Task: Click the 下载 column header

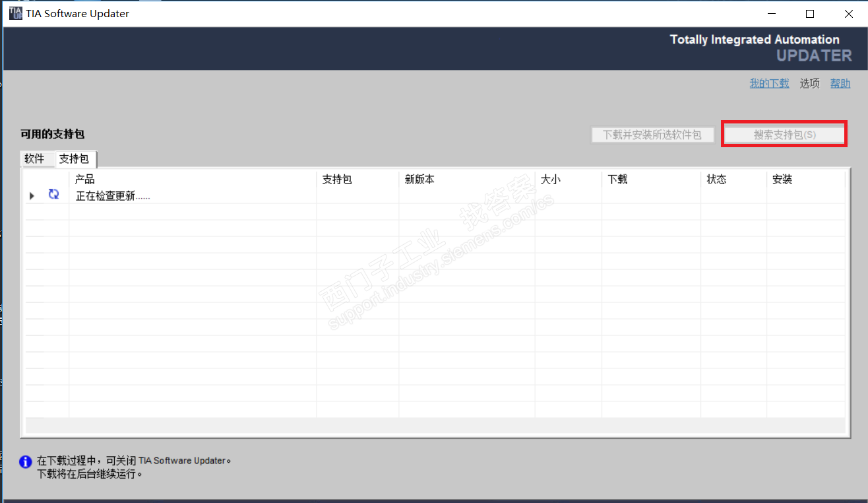Action: (x=652, y=180)
